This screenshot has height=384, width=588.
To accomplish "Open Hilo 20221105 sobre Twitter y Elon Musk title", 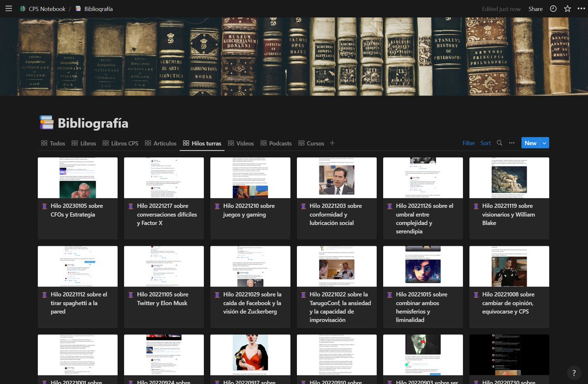I will coord(163,299).
